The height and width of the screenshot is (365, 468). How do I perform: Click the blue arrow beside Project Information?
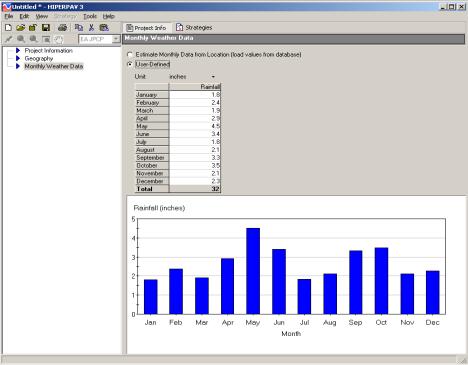pos(18,51)
